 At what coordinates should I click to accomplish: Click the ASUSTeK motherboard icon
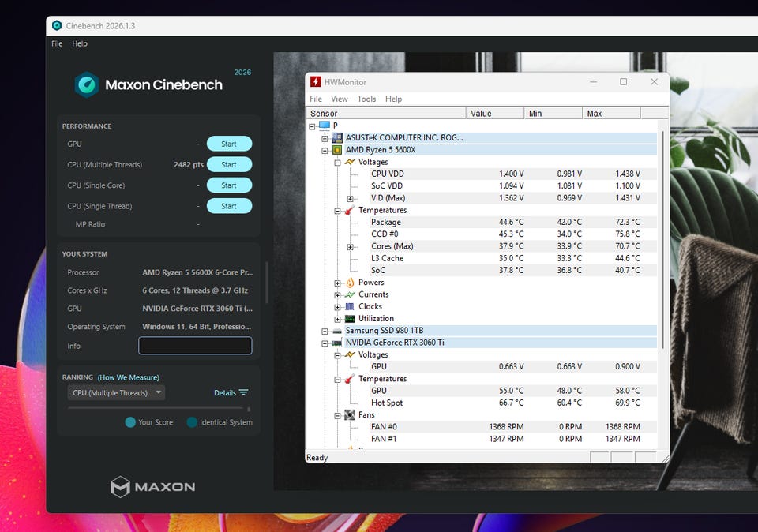click(x=337, y=137)
